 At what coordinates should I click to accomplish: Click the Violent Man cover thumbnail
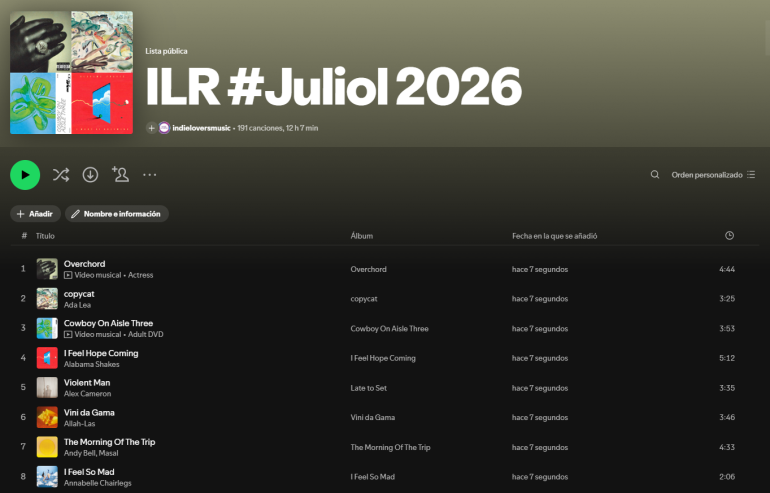click(x=47, y=388)
